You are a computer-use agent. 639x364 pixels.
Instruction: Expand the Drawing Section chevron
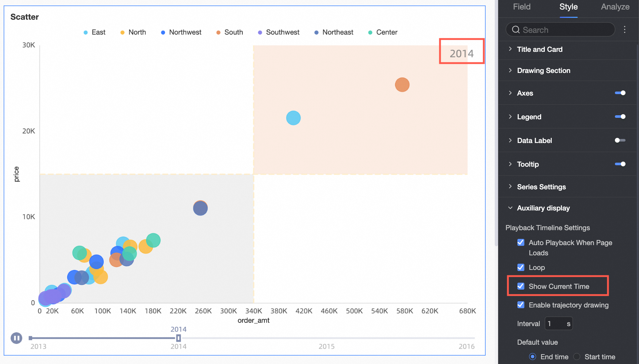510,70
